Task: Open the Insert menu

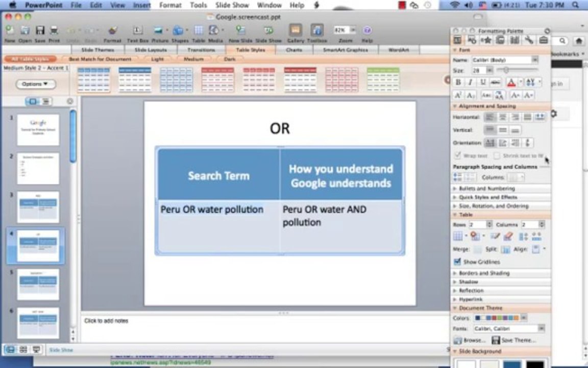Action: (142, 5)
